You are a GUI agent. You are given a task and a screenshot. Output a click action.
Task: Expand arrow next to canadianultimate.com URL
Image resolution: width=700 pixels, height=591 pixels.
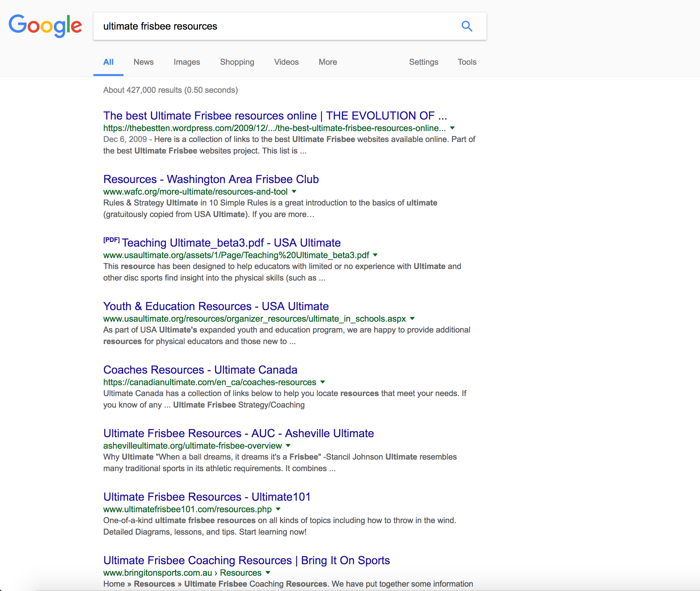322,382
